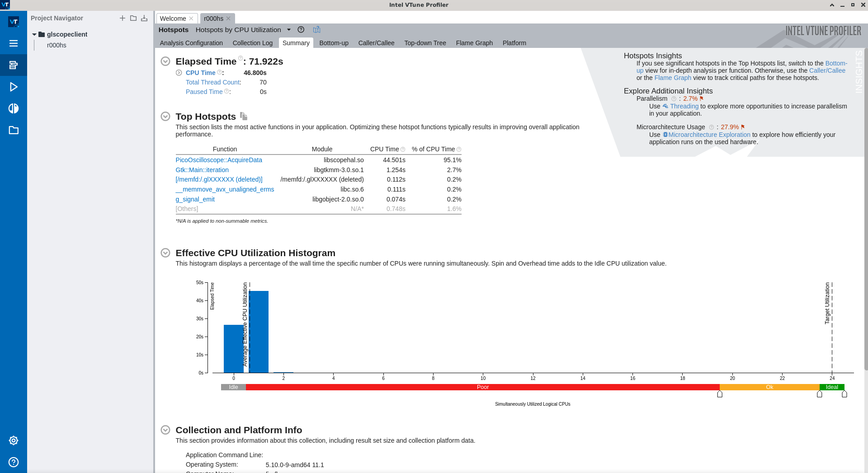Click the Parallelism red flag icon
The image size is (868, 473).
pos(702,98)
